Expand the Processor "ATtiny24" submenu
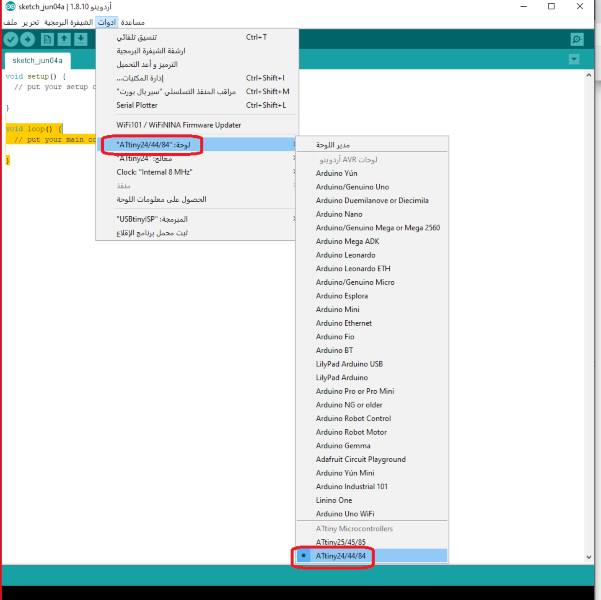This screenshot has height=600, width=601. (x=197, y=158)
